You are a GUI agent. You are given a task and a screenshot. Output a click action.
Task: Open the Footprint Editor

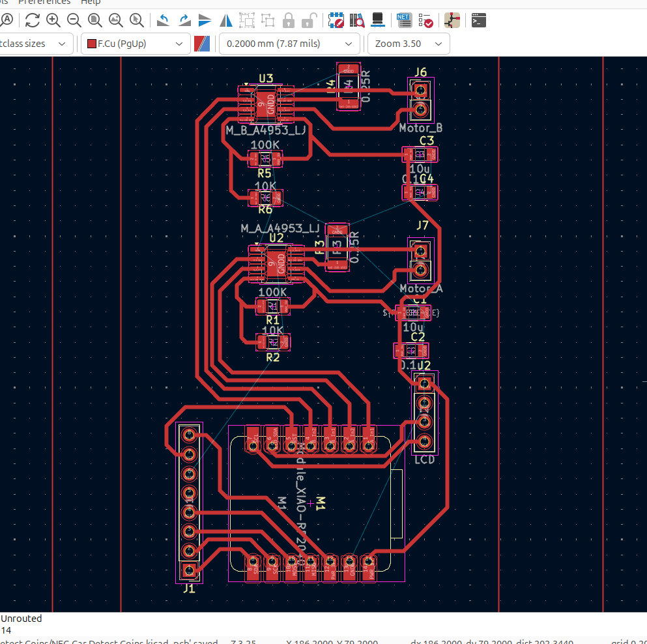pyautogui.click(x=336, y=21)
